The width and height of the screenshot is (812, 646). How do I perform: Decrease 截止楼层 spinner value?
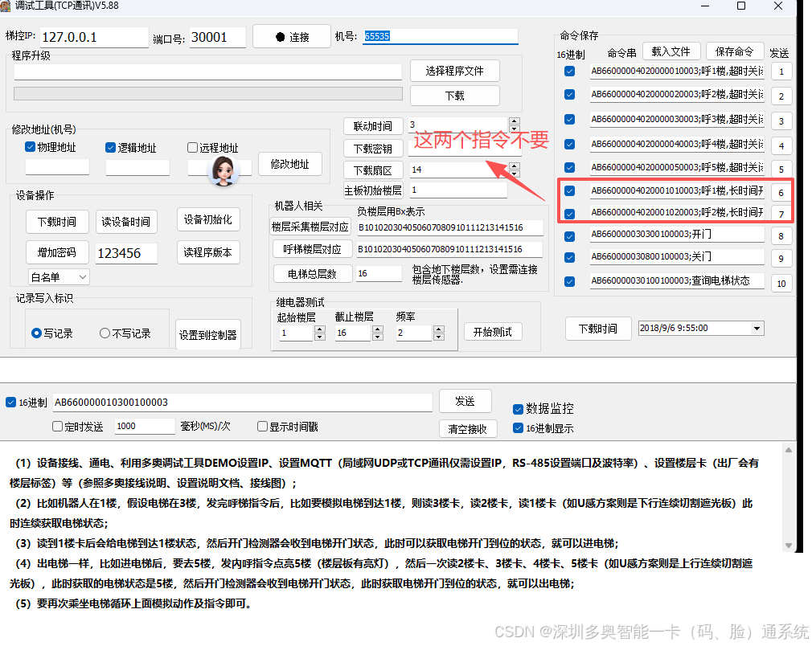[378, 337]
